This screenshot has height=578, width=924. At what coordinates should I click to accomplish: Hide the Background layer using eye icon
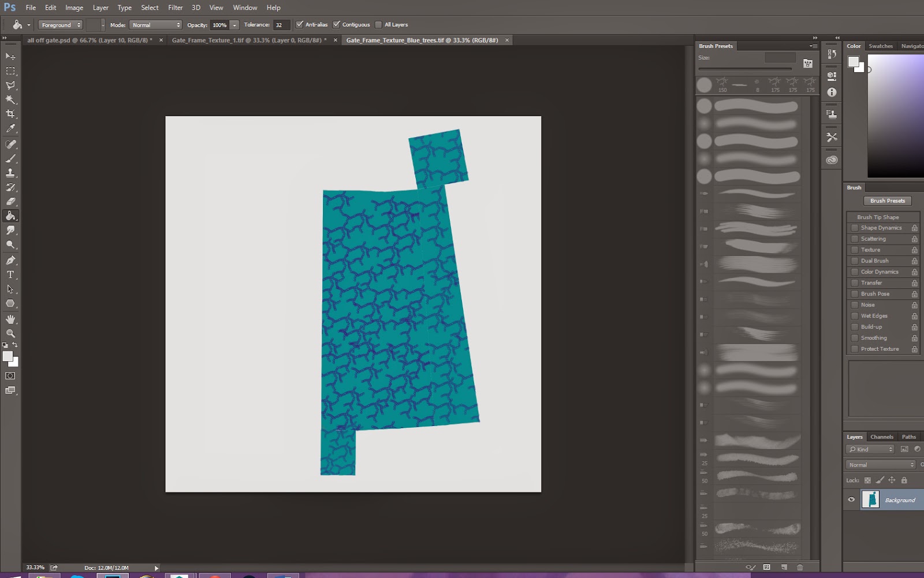[x=851, y=500]
